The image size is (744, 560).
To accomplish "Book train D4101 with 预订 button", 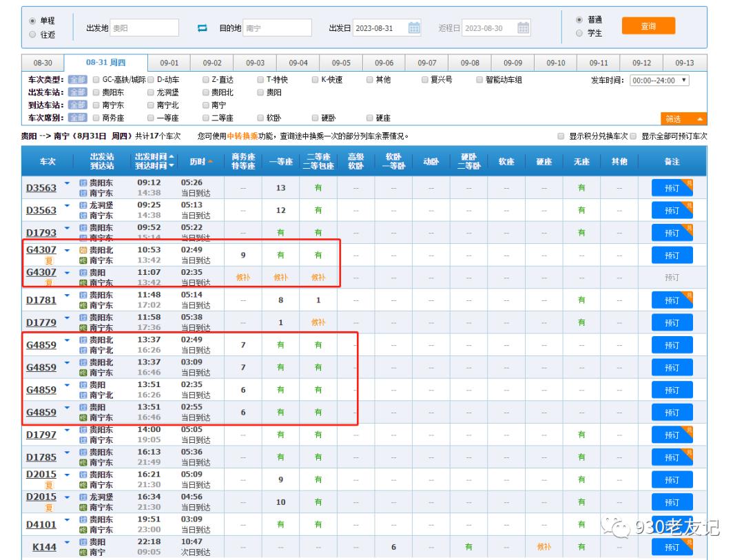I will tap(672, 525).
